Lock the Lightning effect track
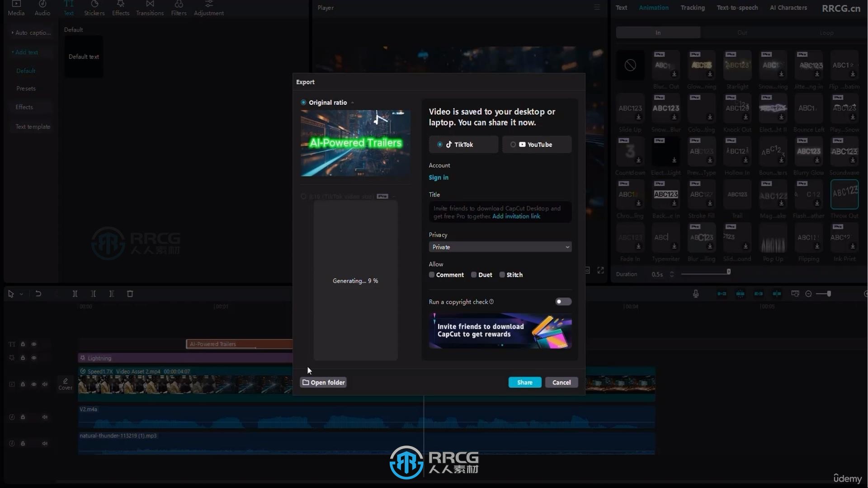Image resolution: width=868 pixels, height=488 pixels. [23, 358]
